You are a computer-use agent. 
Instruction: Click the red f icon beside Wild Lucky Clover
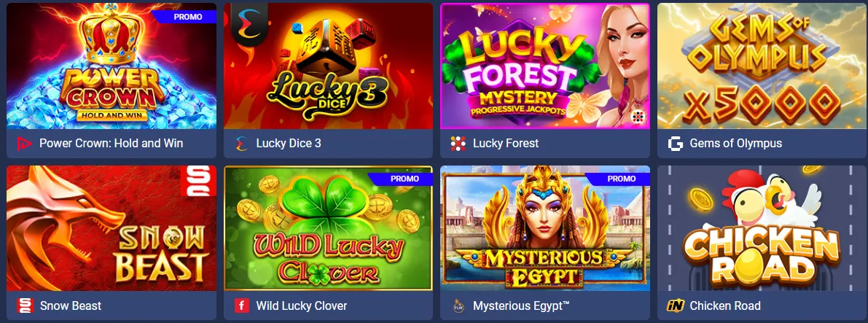[x=241, y=306]
